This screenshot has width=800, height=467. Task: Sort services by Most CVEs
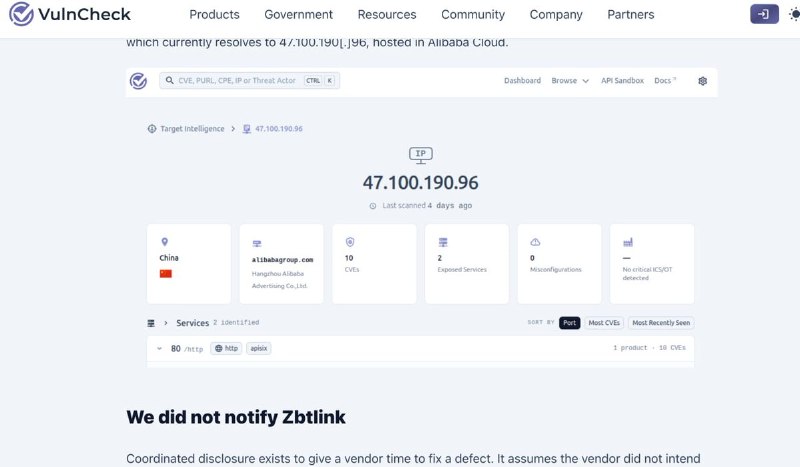click(604, 323)
